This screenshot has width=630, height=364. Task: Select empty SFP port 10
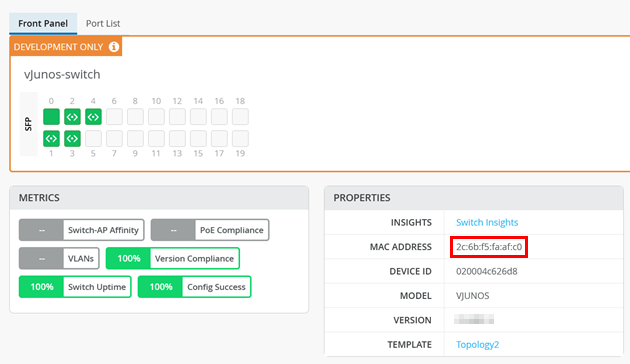[x=156, y=117]
